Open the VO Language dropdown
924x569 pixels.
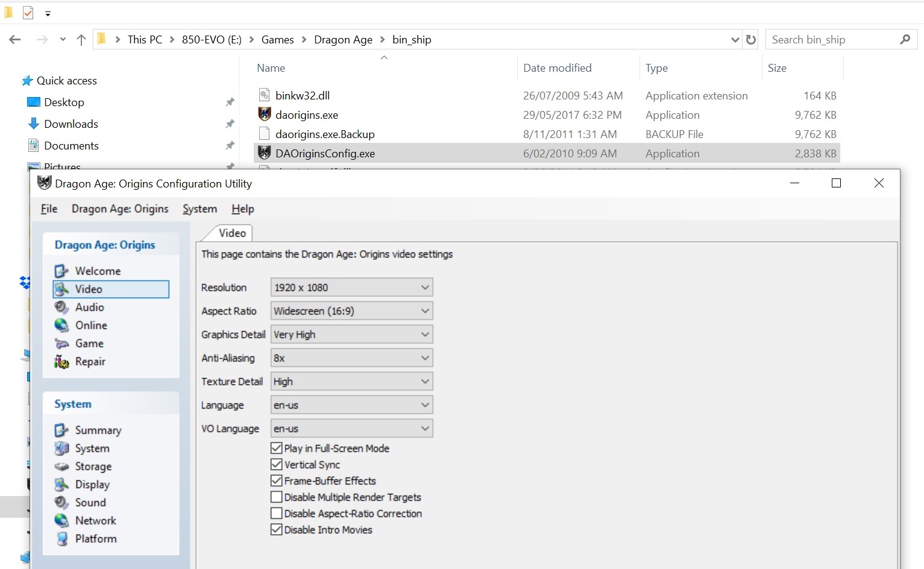352,429
